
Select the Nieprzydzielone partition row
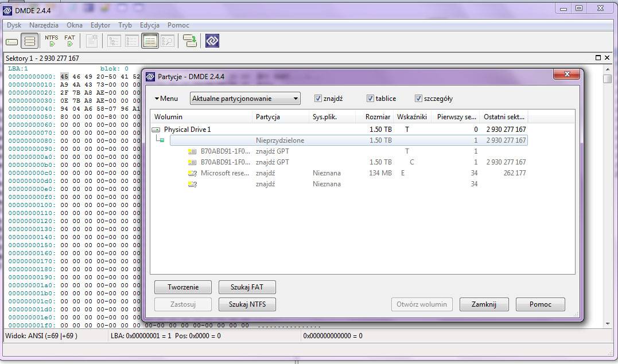click(x=349, y=140)
